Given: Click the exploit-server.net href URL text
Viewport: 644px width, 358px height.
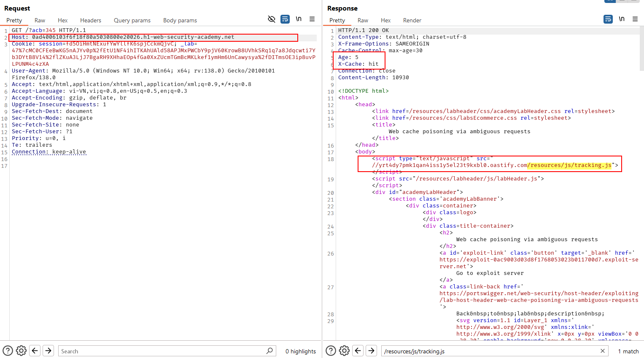Looking at the screenshot, I should click(x=539, y=263).
